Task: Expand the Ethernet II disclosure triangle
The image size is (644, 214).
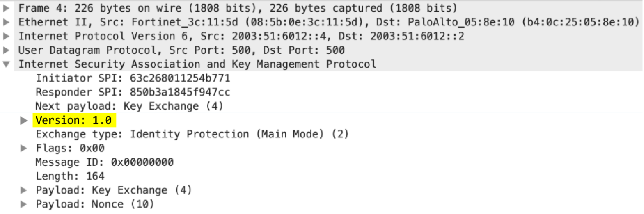Action: 6,22
